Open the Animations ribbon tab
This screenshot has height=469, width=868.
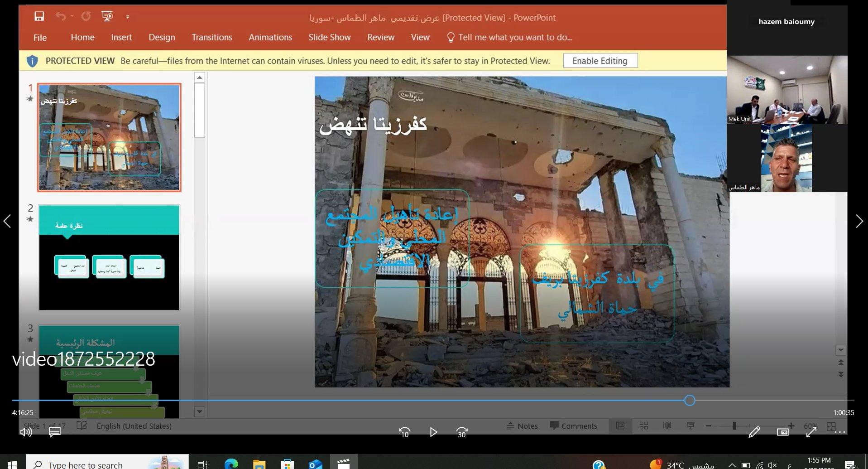(270, 38)
